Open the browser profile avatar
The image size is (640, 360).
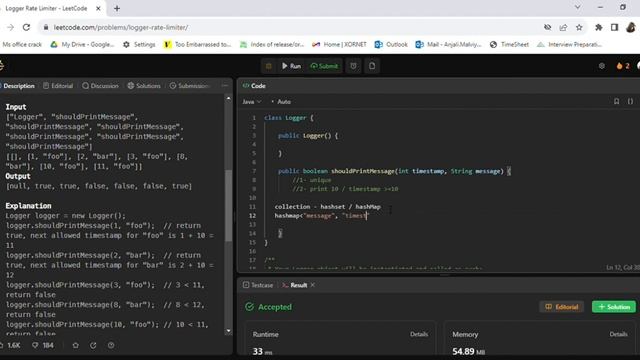click(x=631, y=27)
